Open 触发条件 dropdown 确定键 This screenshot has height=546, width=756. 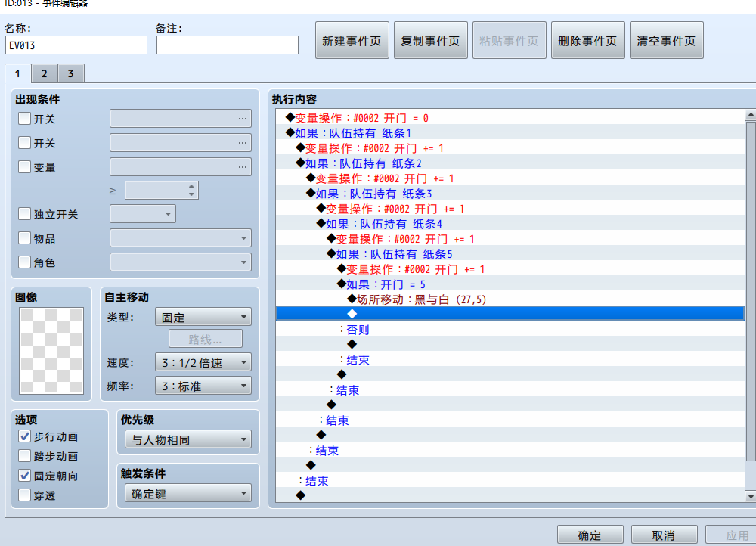coord(188,493)
